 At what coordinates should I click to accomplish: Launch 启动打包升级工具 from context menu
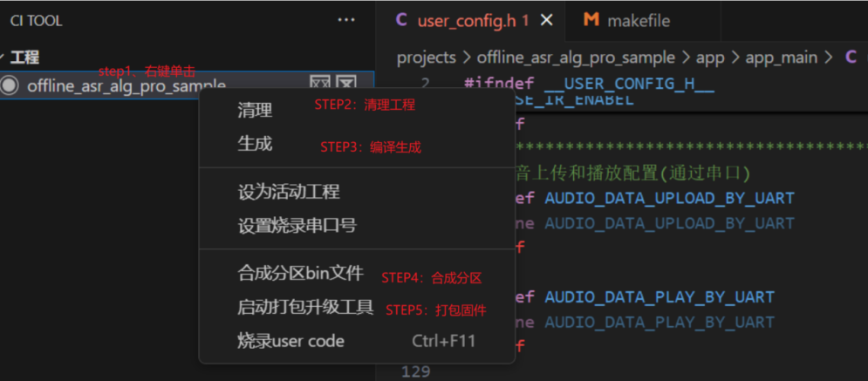tap(305, 307)
